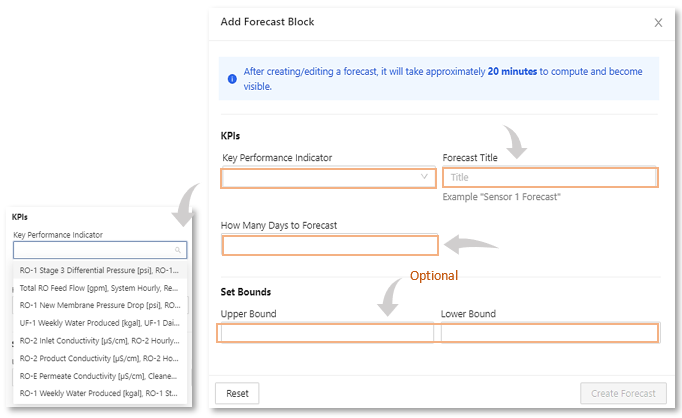Select RO-2 Inlet Conductivity option
This screenshot has width=682, height=418.
(x=99, y=340)
